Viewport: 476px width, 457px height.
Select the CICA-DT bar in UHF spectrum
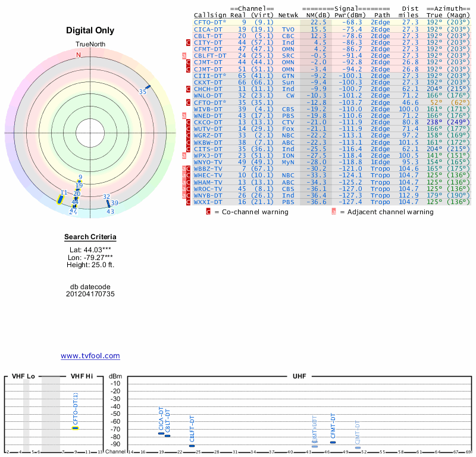(x=161, y=433)
